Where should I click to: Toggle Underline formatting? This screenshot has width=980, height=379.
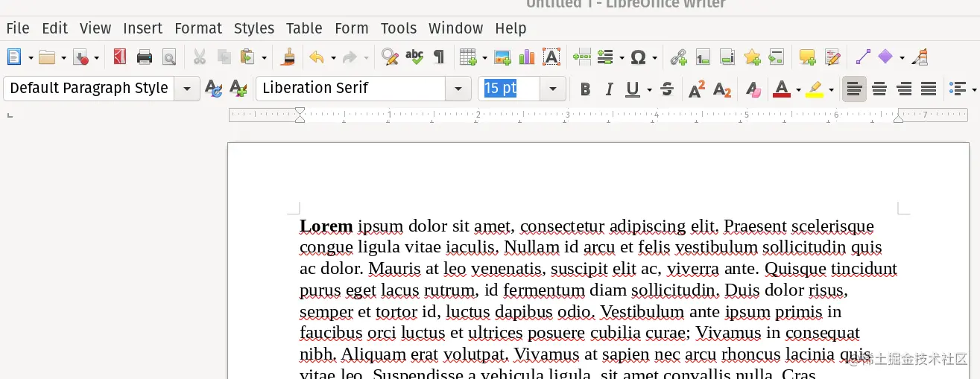tap(633, 89)
